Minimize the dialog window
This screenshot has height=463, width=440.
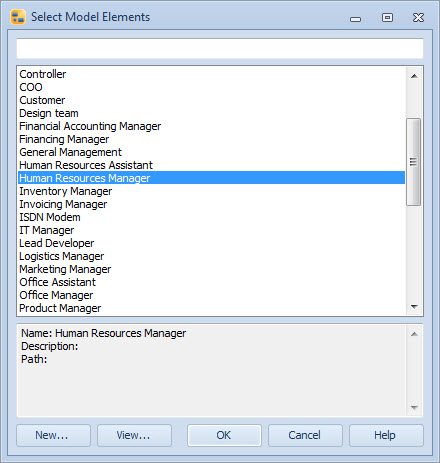coord(356,19)
